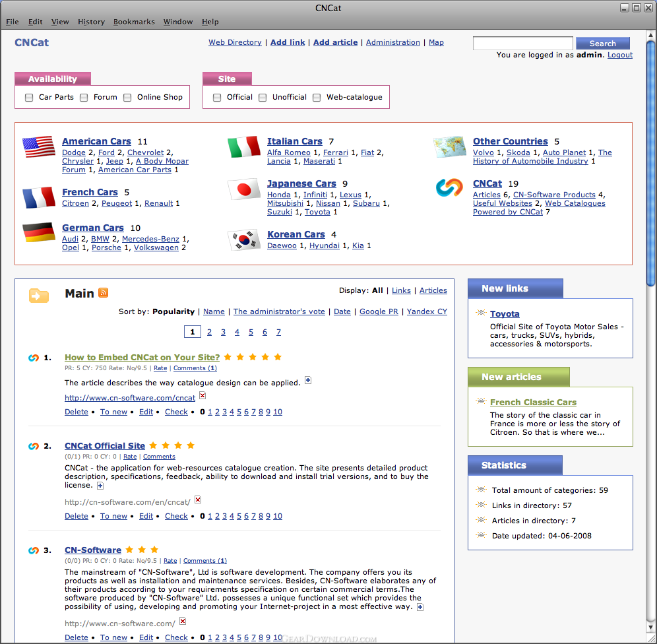Check the Unofficial site checkbox

click(263, 98)
